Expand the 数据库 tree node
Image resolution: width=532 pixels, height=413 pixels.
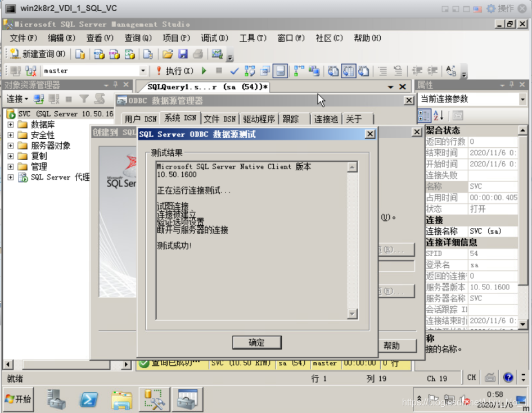(11, 124)
